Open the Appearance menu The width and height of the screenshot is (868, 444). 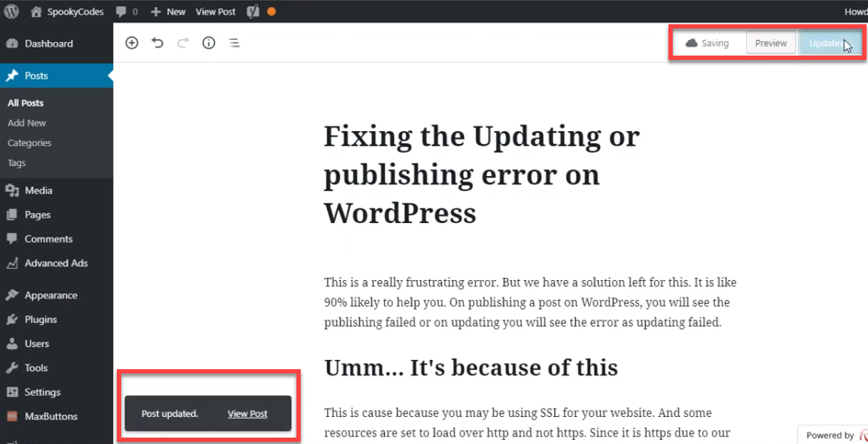[56, 295]
